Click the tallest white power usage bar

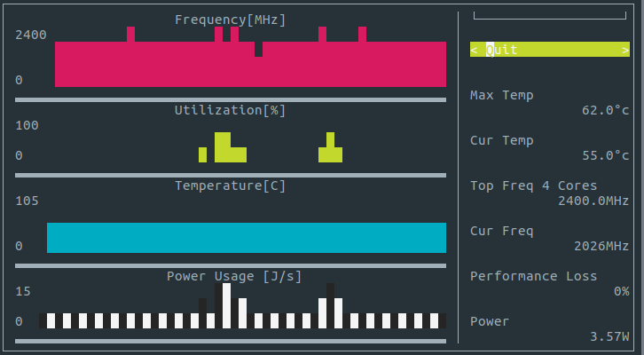[x=227, y=305]
